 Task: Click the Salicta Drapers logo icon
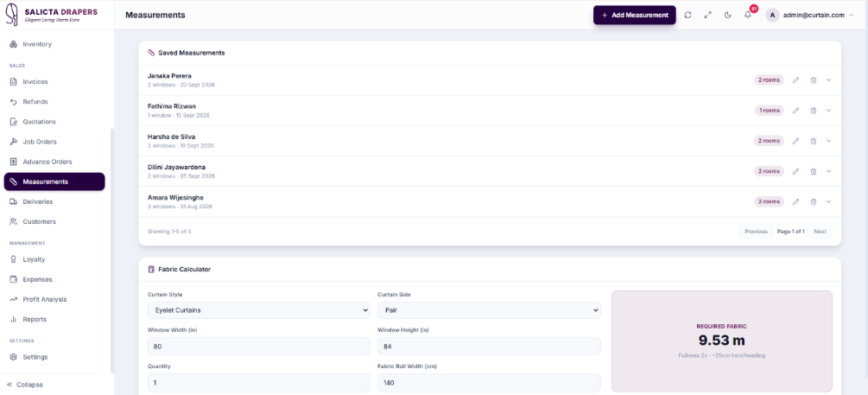(x=11, y=15)
